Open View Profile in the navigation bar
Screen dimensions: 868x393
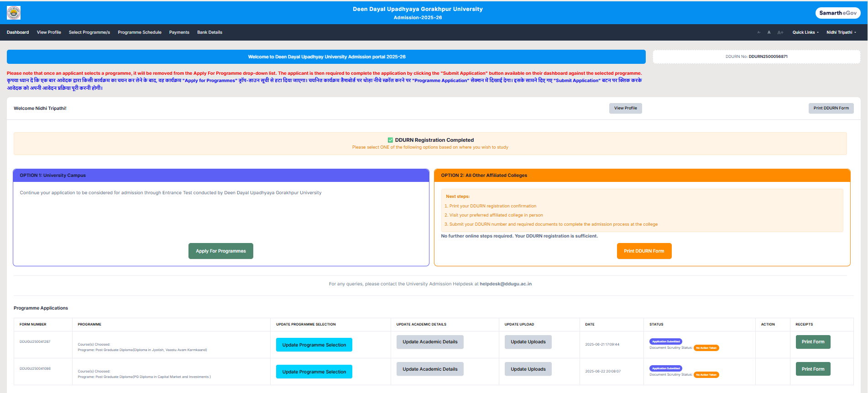[x=49, y=32]
